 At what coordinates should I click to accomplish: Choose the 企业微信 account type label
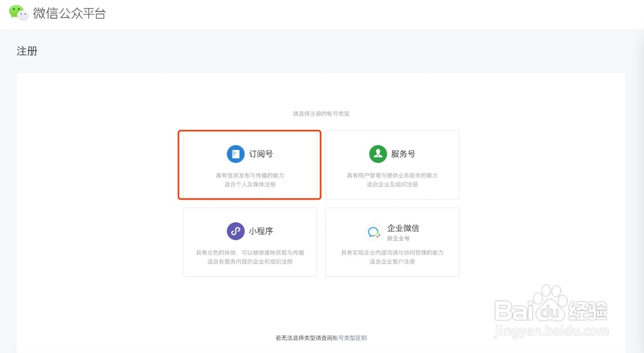click(403, 228)
